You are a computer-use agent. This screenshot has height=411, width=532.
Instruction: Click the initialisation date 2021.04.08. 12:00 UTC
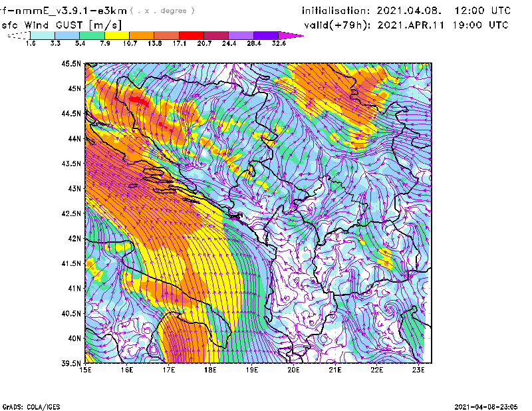click(443, 11)
